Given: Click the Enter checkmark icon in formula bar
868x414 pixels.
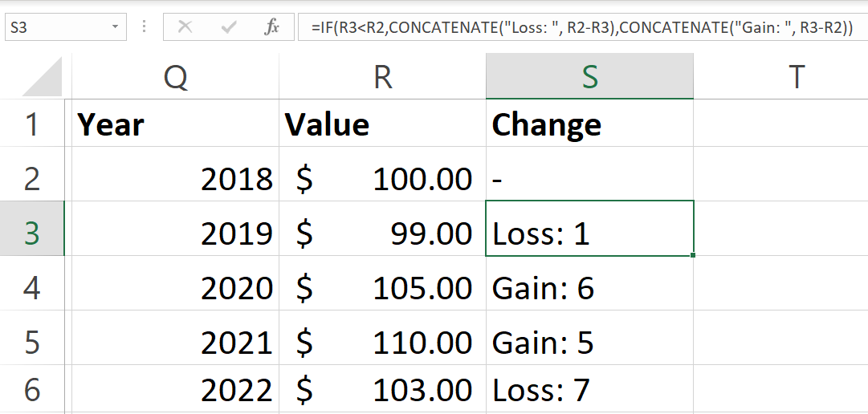Looking at the screenshot, I should click(229, 27).
